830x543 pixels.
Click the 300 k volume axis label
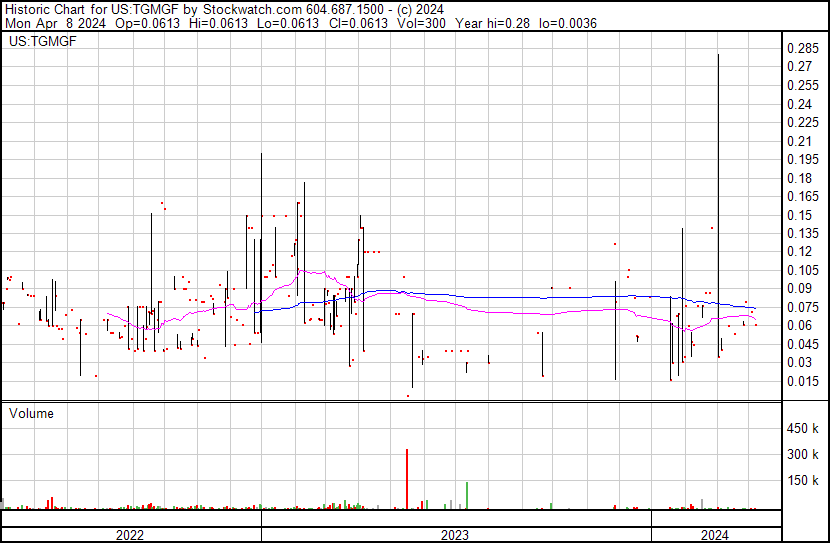tap(803, 455)
